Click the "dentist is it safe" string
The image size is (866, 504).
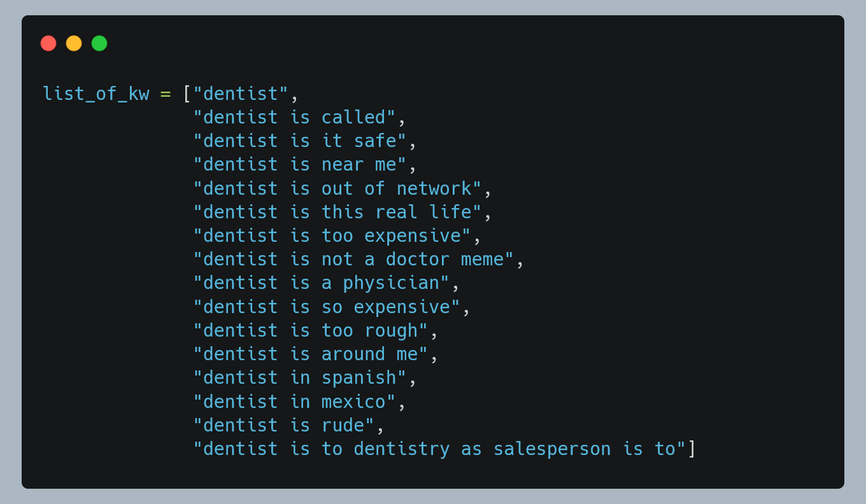pyautogui.click(x=300, y=141)
